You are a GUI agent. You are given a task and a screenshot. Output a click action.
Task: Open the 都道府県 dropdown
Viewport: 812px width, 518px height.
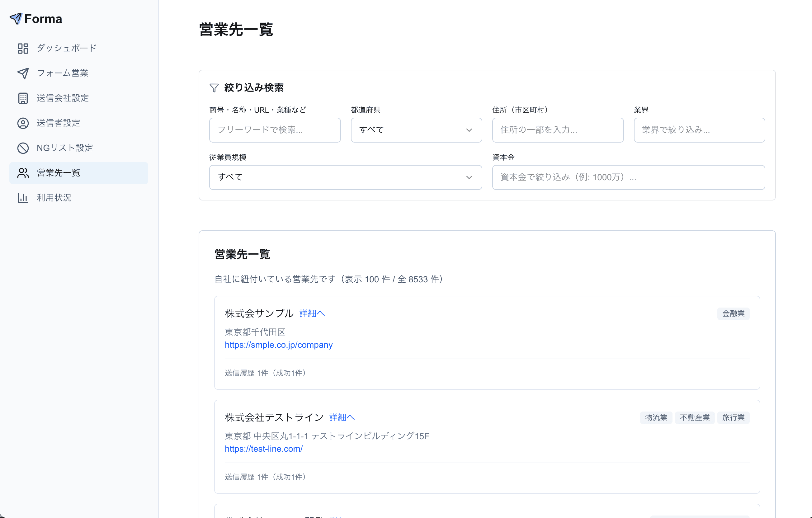click(416, 130)
